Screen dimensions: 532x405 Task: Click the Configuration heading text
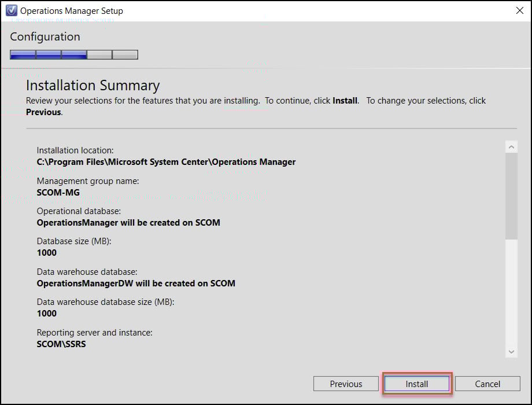(x=45, y=36)
